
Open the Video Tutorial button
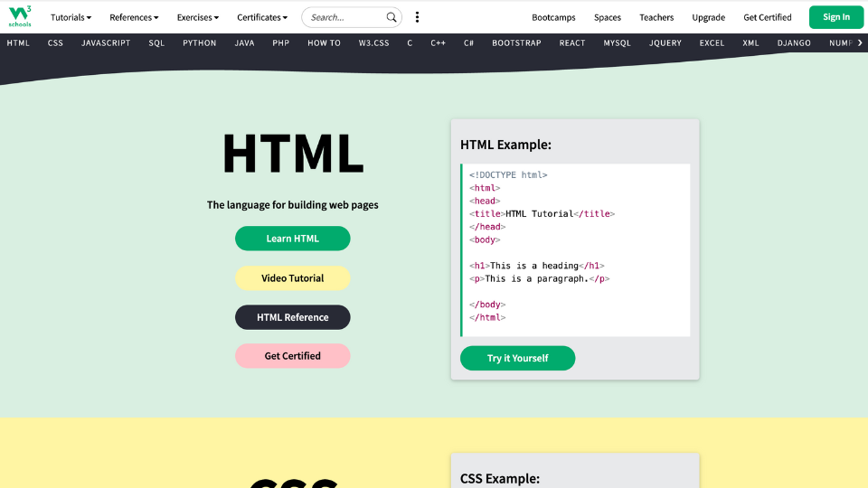click(292, 278)
